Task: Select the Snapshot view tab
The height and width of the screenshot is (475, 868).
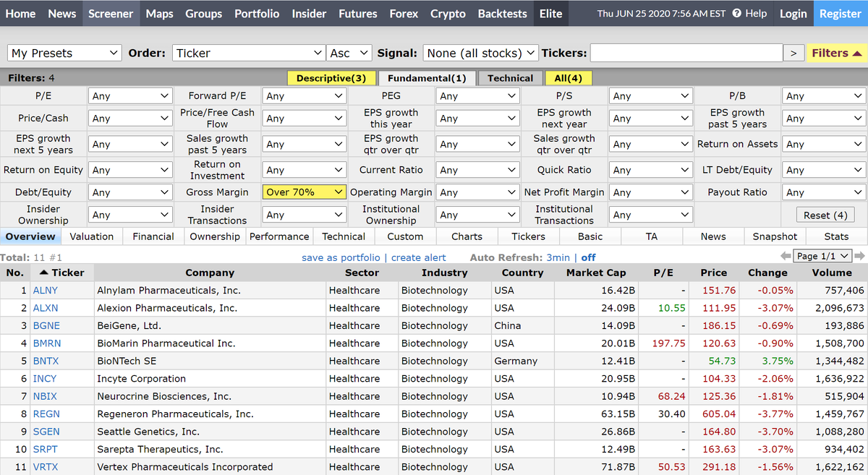Action: point(775,236)
